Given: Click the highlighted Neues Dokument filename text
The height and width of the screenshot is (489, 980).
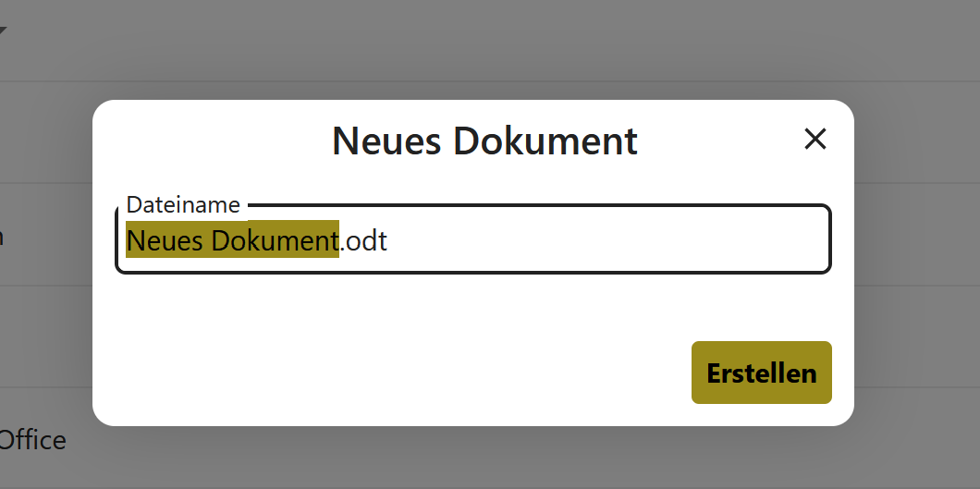Looking at the screenshot, I should pyautogui.click(x=232, y=239).
